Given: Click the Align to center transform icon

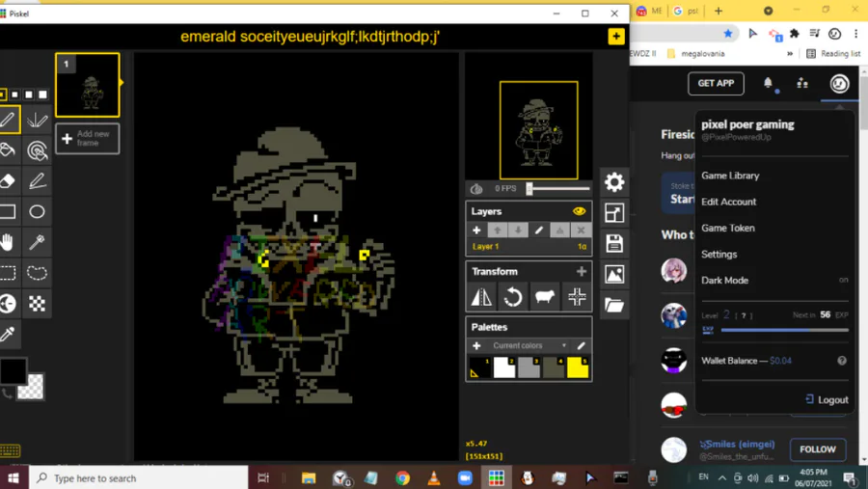Looking at the screenshot, I should 577,297.
